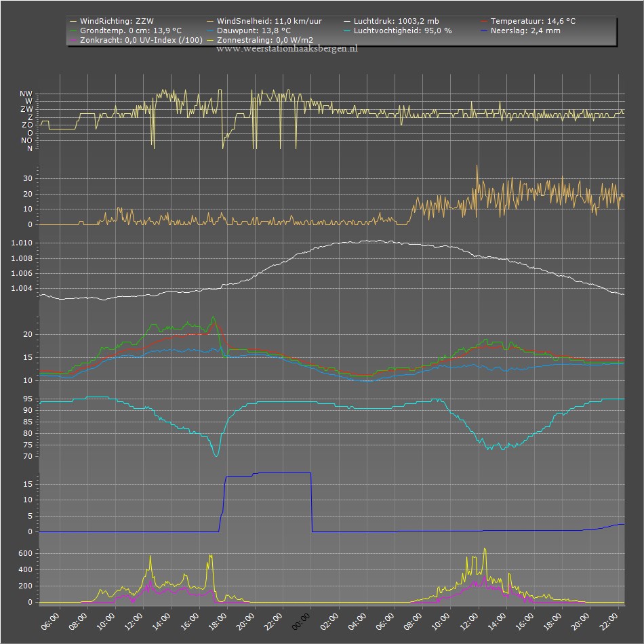Click the green line swatch beside Grondtemp.
Screen dimensions: 644x644
tap(73, 31)
